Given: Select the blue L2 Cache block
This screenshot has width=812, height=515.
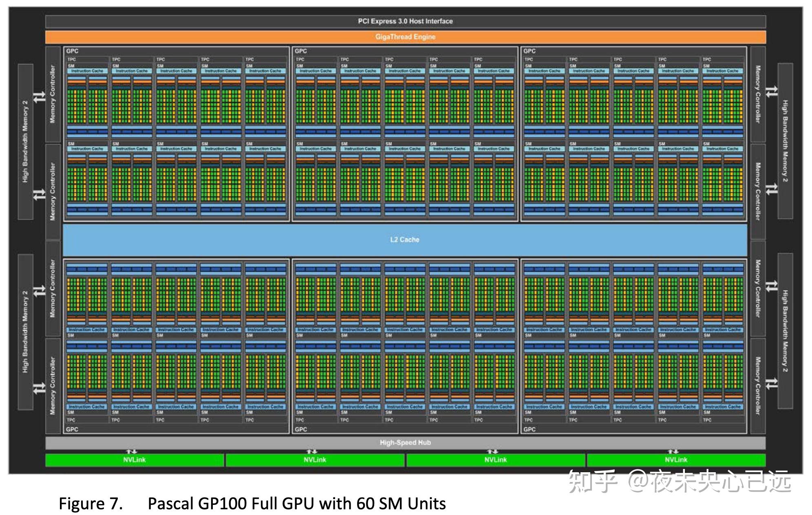Looking at the screenshot, I should tap(404, 240).
